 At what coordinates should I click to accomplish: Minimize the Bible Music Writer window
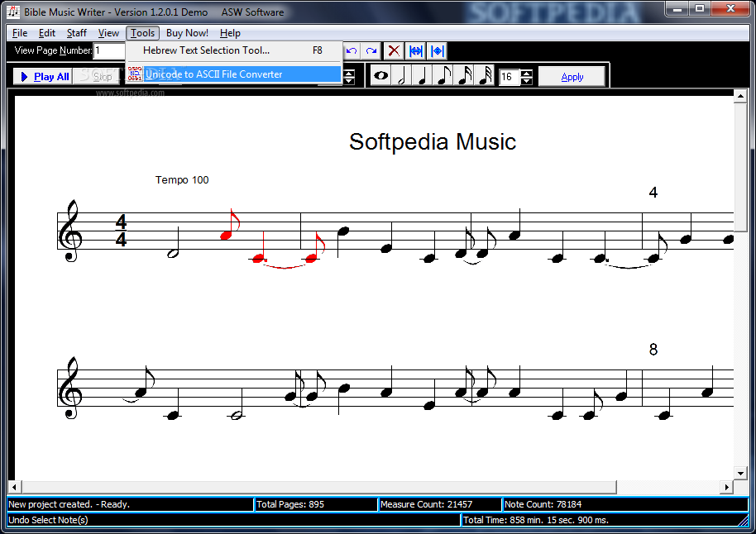677,9
